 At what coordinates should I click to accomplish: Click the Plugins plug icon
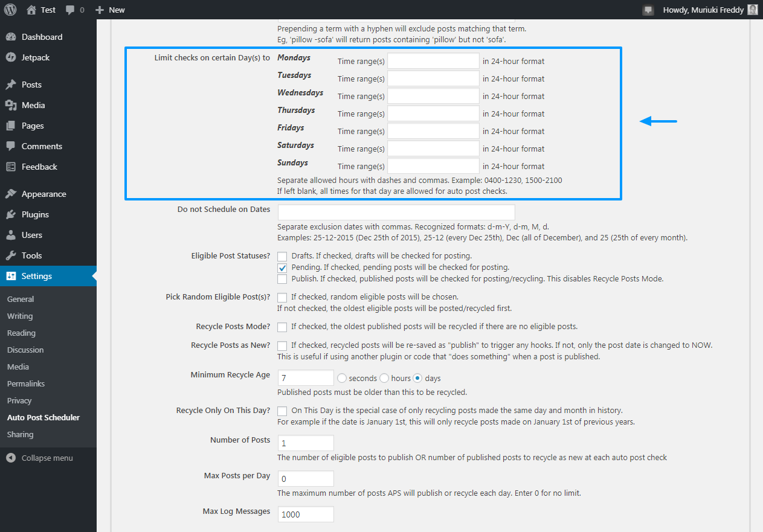point(11,214)
